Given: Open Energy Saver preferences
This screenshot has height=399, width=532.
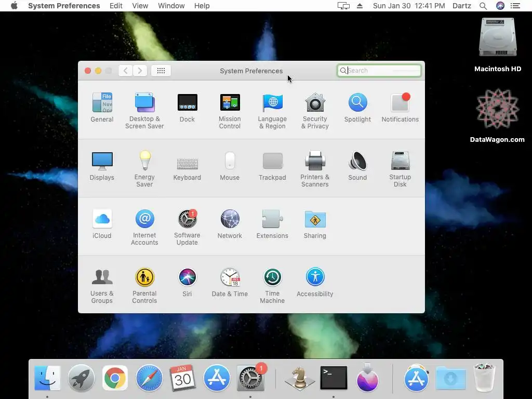Looking at the screenshot, I should pyautogui.click(x=144, y=169).
